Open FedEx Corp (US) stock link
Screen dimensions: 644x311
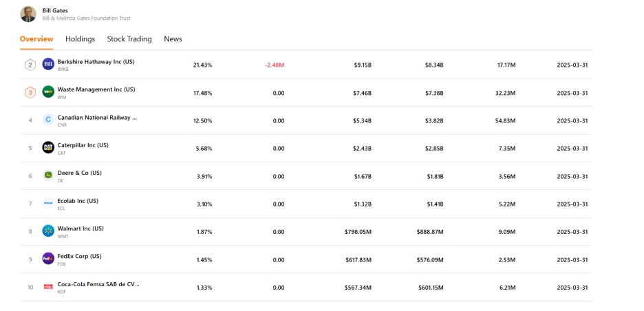pos(79,256)
